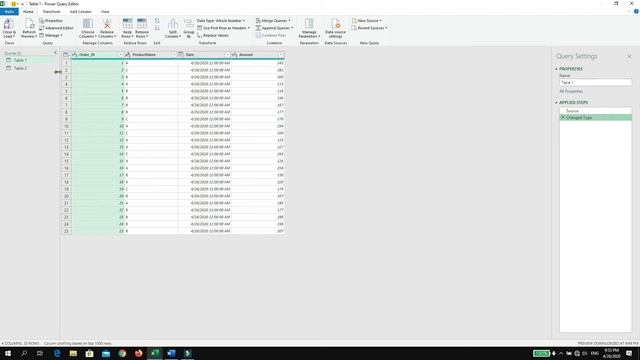Viewport: 640px width, 360px height.
Task: Click the select-all table icon in the grid corner
Action: (66, 54)
